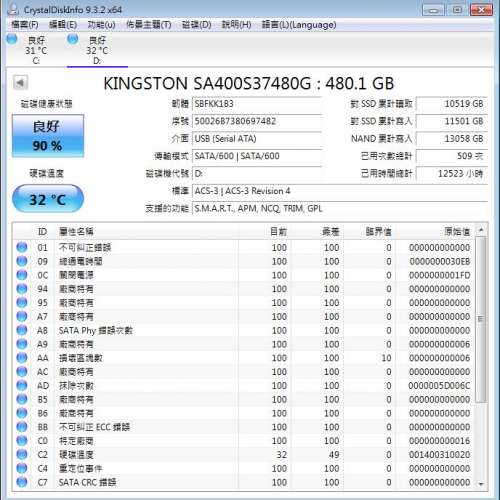Click the status icon of attribute A9

click(22, 344)
